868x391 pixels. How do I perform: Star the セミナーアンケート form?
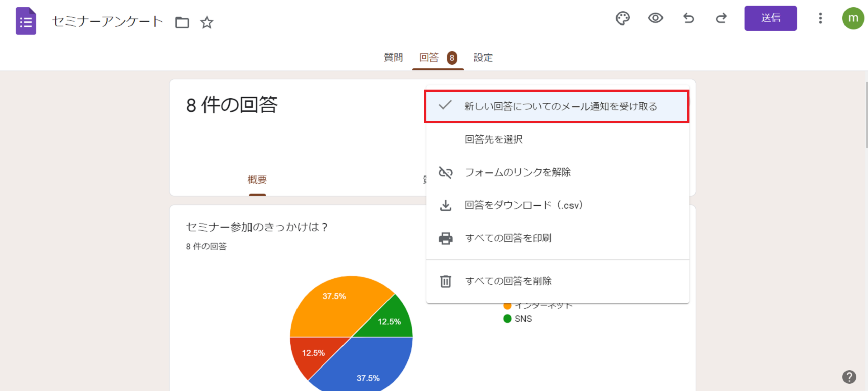(x=207, y=22)
